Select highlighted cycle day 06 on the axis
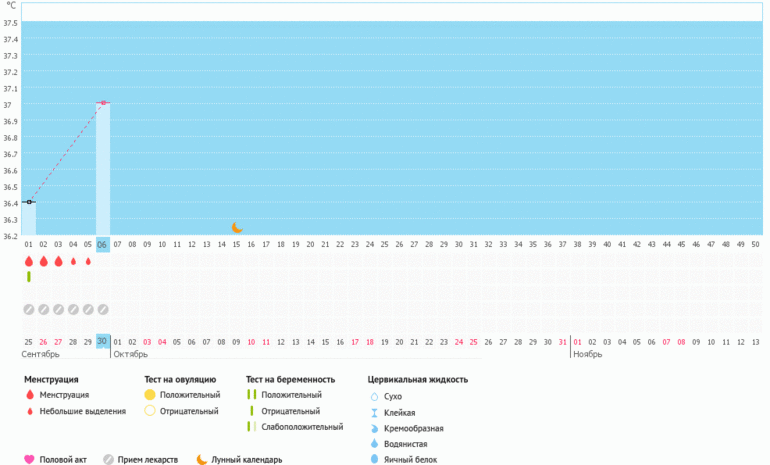The image size is (770, 465). click(x=103, y=244)
